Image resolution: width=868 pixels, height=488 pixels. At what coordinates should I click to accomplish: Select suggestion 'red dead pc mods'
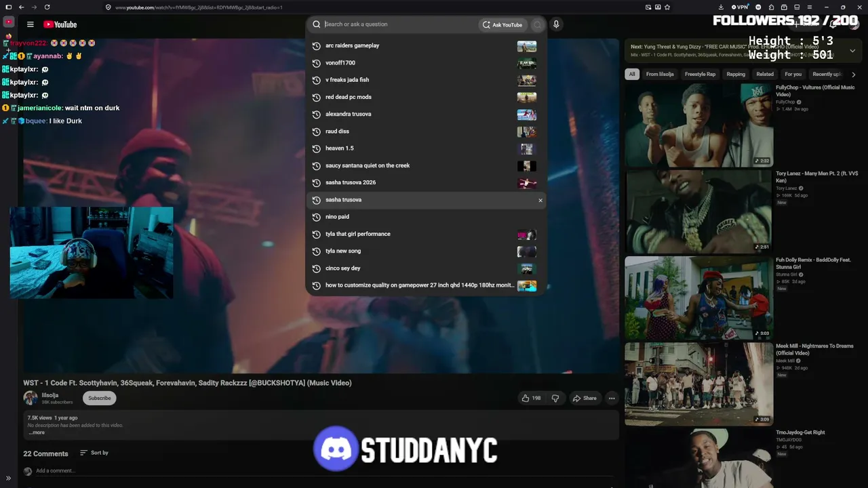coord(426,97)
